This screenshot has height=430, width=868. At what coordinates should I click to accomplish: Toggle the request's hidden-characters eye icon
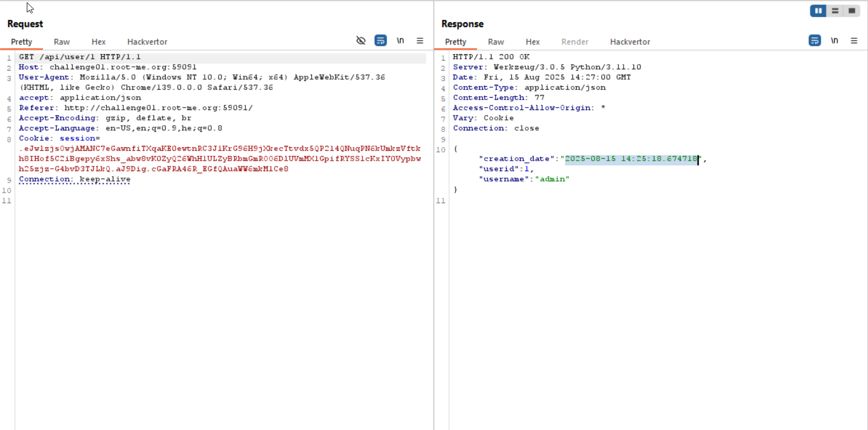click(361, 41)
